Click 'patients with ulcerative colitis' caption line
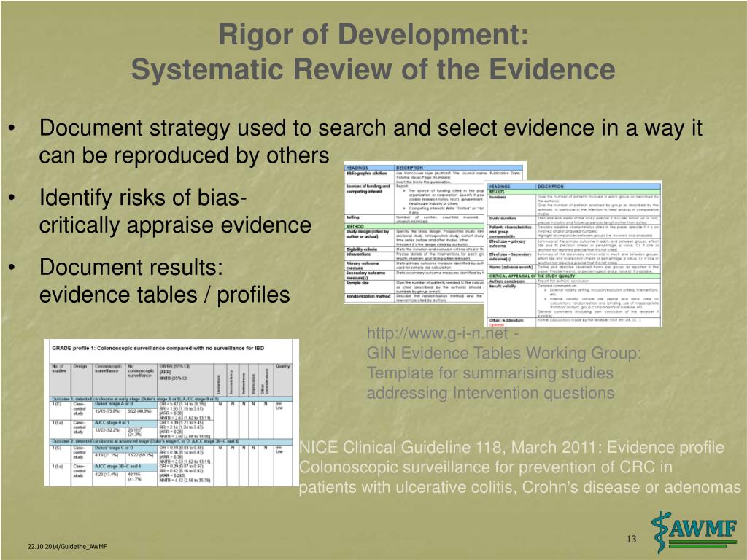This screenshot has width=747, height=560. [x=409, y=487]
